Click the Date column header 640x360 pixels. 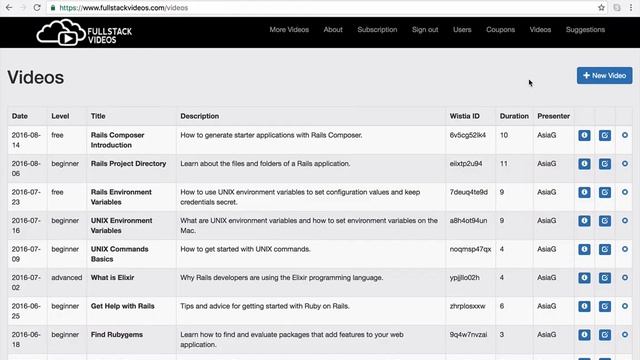tap(20, 116)
